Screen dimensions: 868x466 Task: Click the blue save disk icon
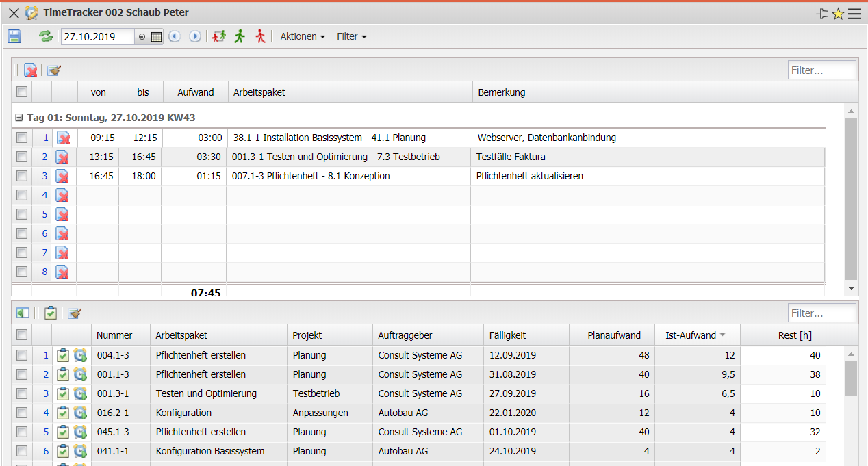pos(14,37)
